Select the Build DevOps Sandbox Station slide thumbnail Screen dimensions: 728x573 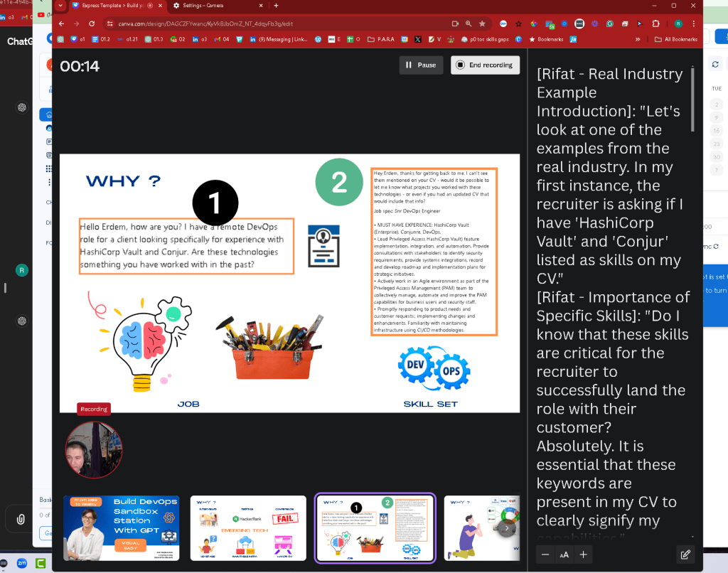click(121, 528)
